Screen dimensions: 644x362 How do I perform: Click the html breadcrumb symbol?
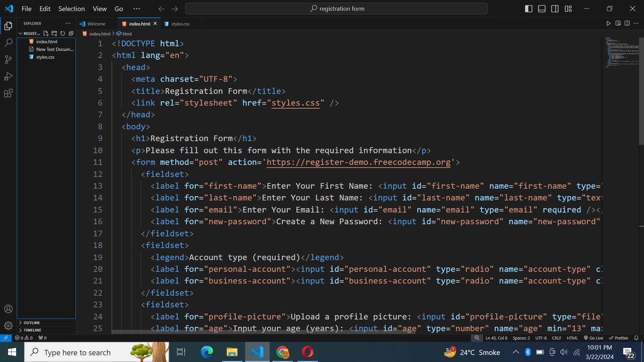(x=124, y=34)
